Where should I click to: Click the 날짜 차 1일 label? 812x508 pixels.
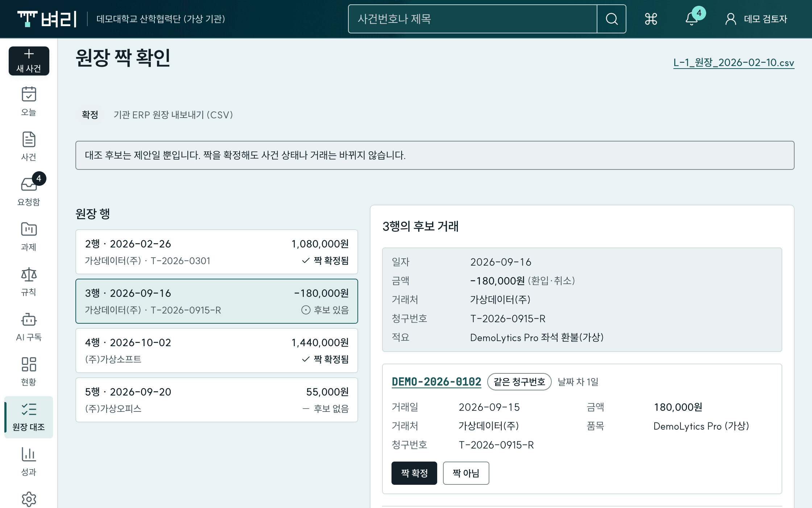point(578,382)
